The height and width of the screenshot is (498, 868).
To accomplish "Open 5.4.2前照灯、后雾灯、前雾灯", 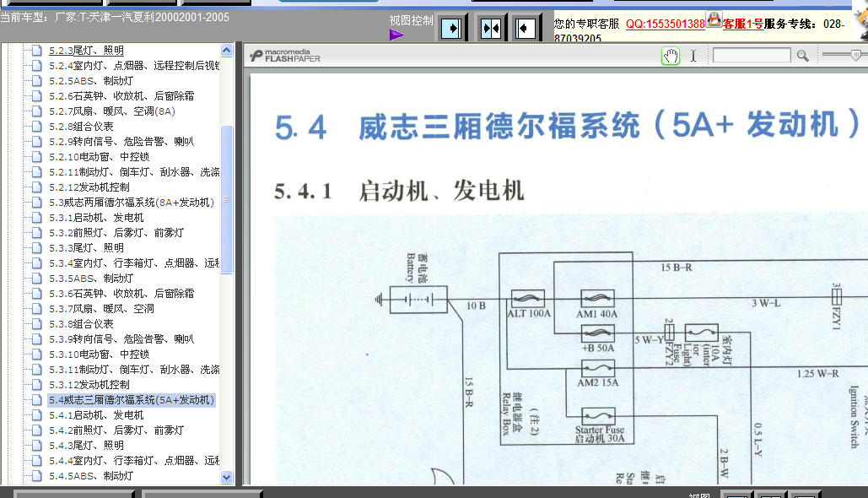I will 116,430.
